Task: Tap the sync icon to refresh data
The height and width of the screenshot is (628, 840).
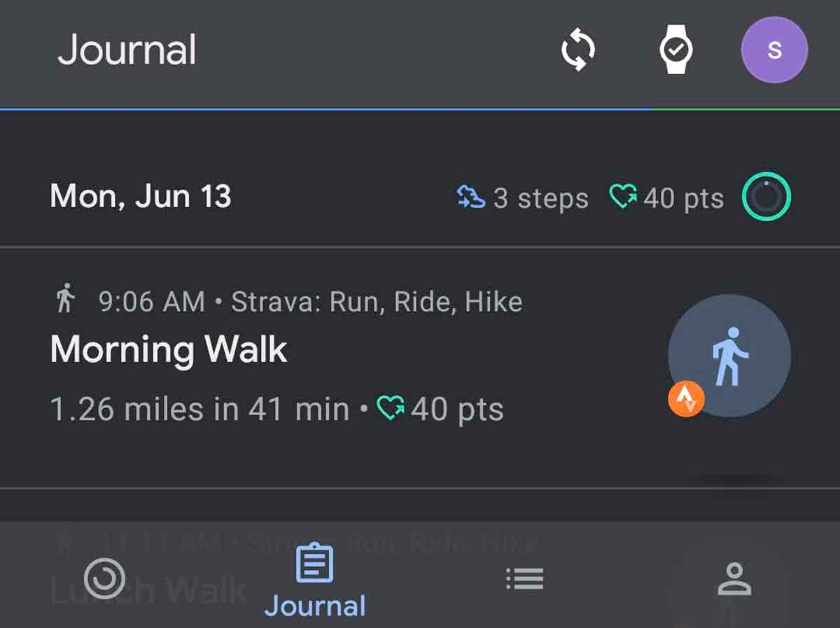Action: coord(580,48)
